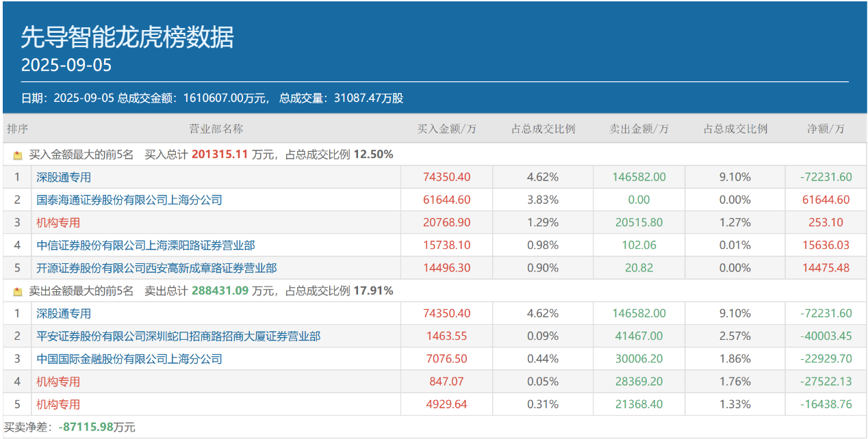Click 深股通专用 in buy top-5 list
This screenshot has height=439, width=868.
click(x=64, y=177)
